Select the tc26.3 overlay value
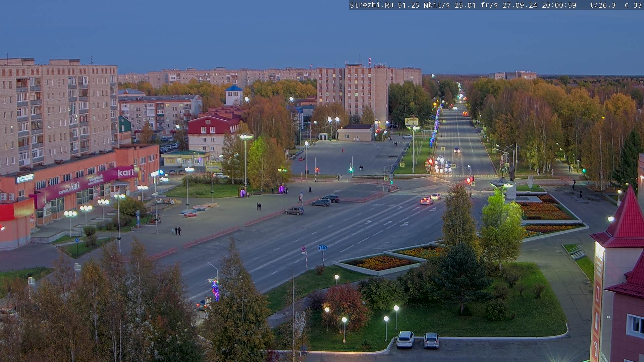The height and width of the screenshot is (362, 644). tap(603, 5)
